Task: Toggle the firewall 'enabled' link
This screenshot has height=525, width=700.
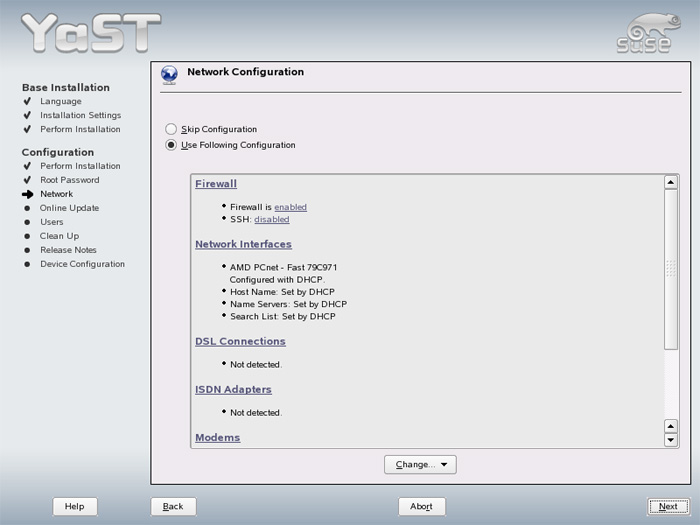Action: (x=291, y=207)
